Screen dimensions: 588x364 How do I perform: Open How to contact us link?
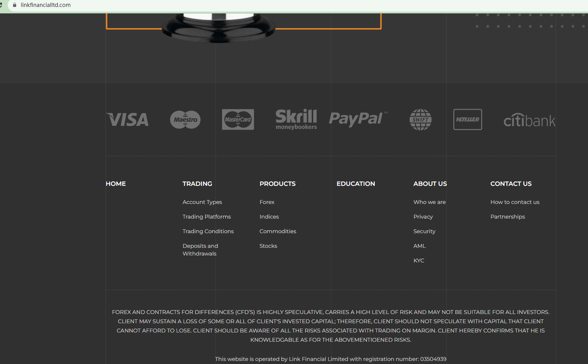pyautogui.click(x=515, y=202)
